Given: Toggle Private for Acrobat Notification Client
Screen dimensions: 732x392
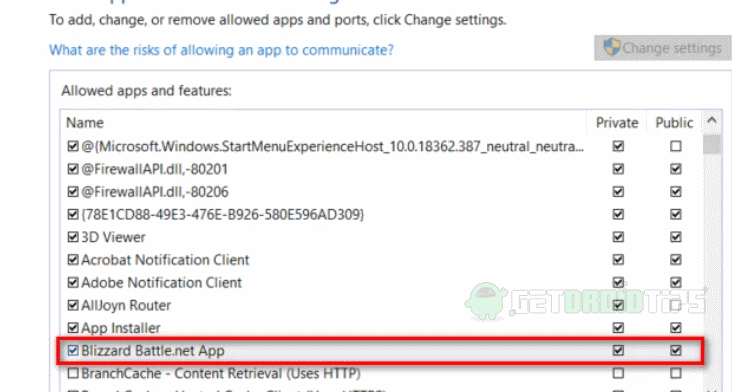Looking at the screenshot, I should 618,259.
